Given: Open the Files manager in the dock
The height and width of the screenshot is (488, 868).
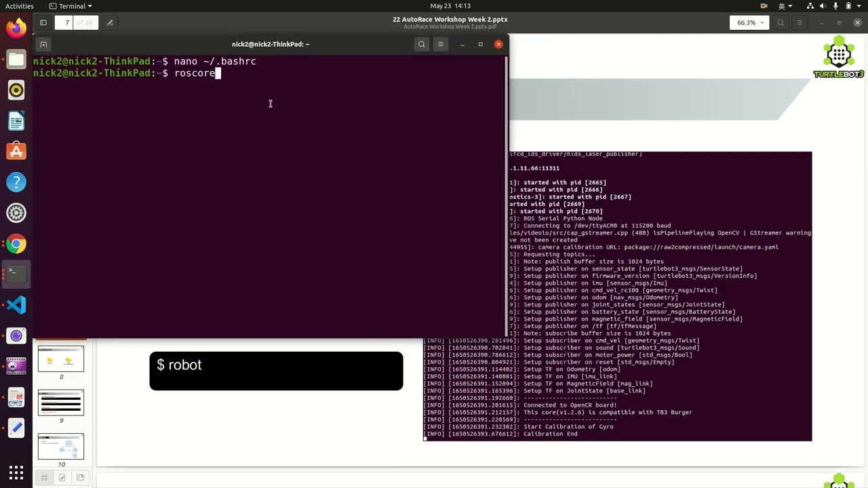Looking at the screenshot, I should [16, 60].
